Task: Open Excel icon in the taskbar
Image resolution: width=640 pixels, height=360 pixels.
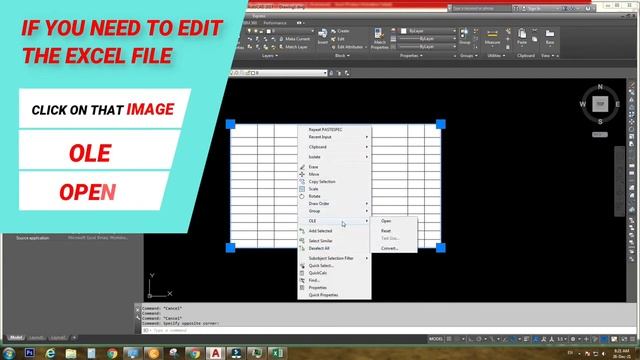Action: pyautogui.click(x=277, y=353)
